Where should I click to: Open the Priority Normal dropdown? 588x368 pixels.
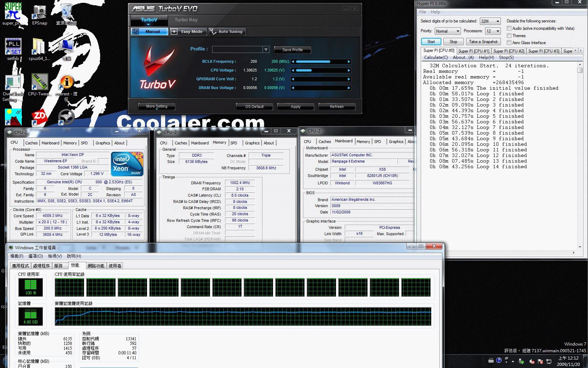point(448,31)
